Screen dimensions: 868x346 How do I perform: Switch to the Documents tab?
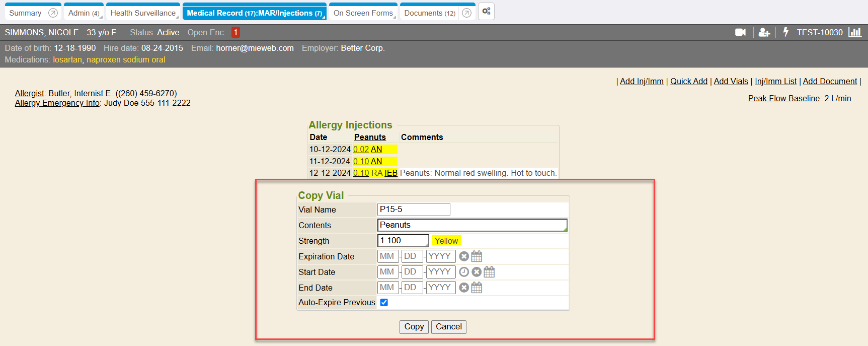[x=429, y=13]
